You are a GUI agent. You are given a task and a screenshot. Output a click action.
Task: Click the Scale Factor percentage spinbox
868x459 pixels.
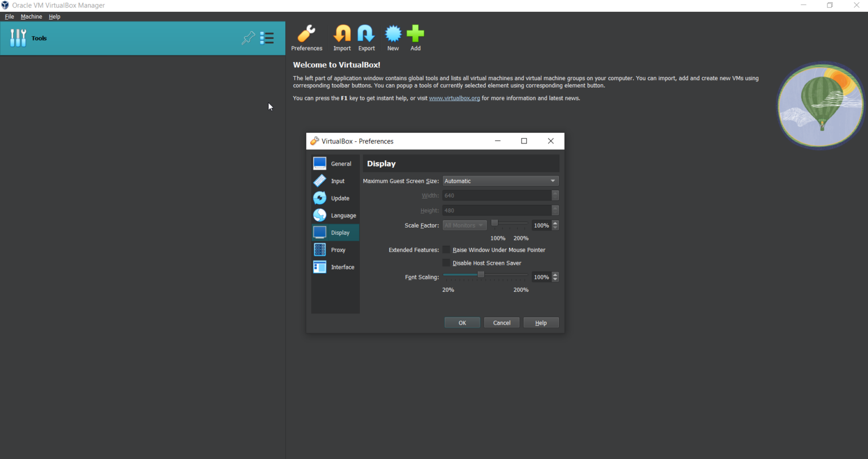[x=545, y=225]
